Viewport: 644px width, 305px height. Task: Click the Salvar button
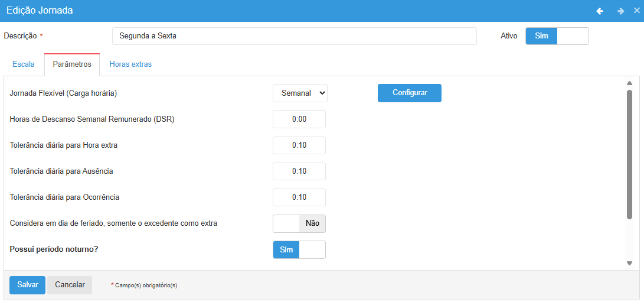click(27, 285)
